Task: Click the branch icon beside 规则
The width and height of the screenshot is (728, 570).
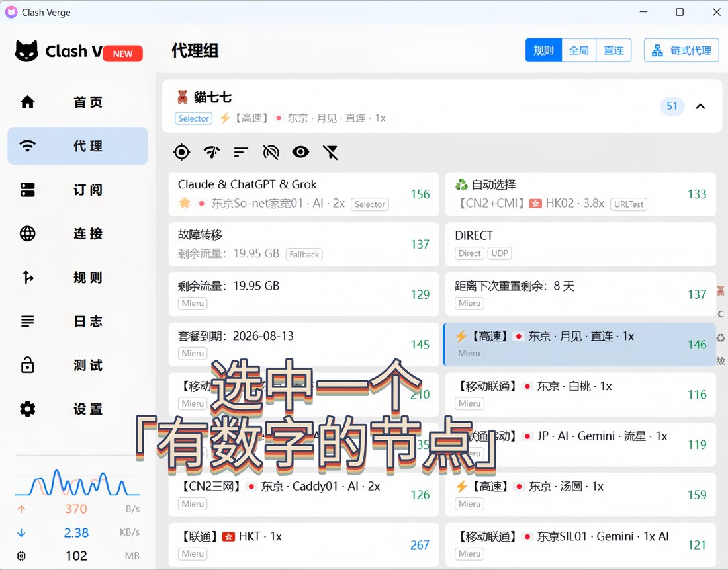Action: click(x=28, y=277)
